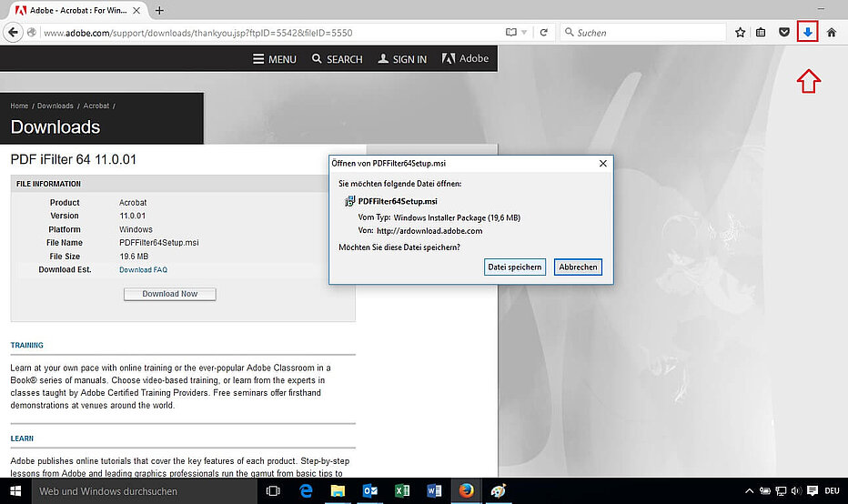Select the version value 11.0.01
Viewport: 848px width, 504px height.
point(133,216)
